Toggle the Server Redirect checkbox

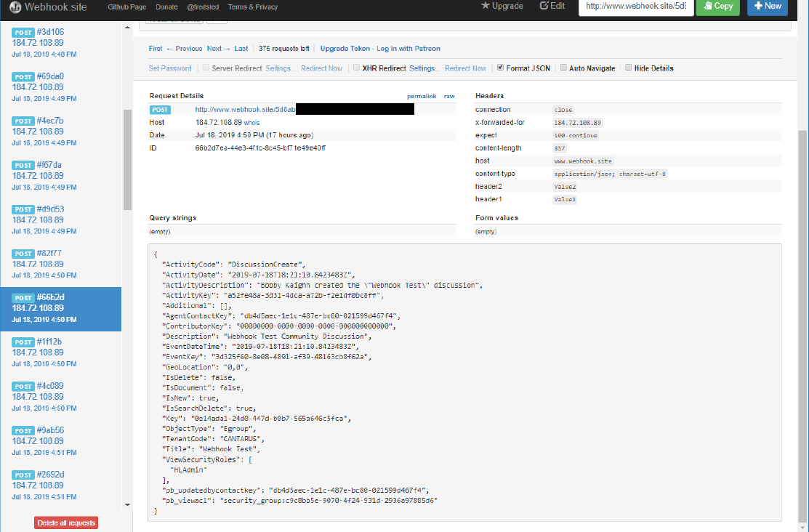coord(206,68)
